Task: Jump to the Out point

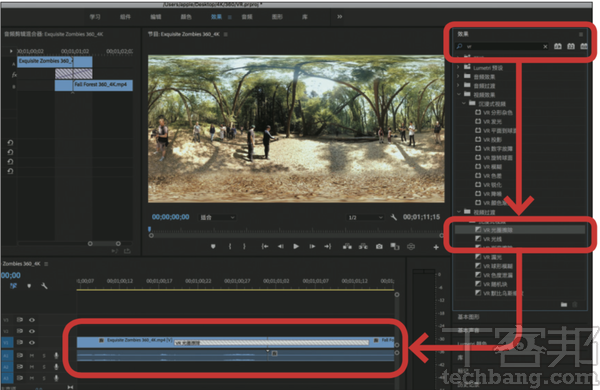Action: [x=328, y=246]
